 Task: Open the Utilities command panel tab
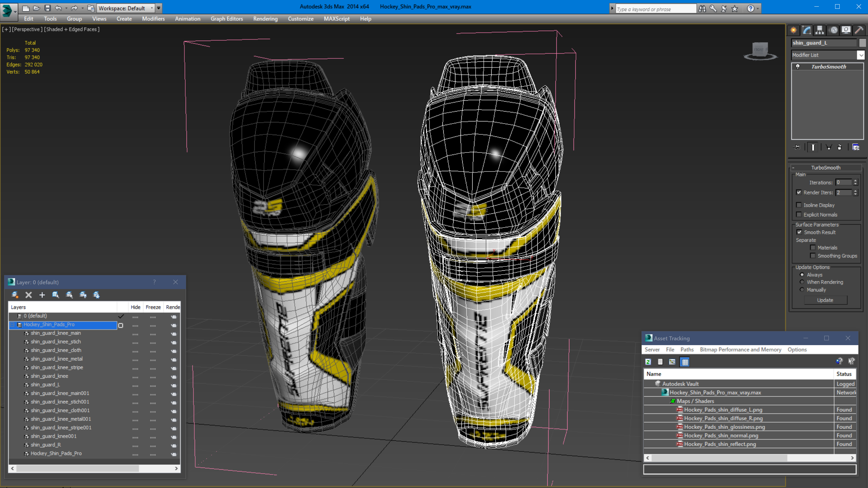(x=859, y=30)
